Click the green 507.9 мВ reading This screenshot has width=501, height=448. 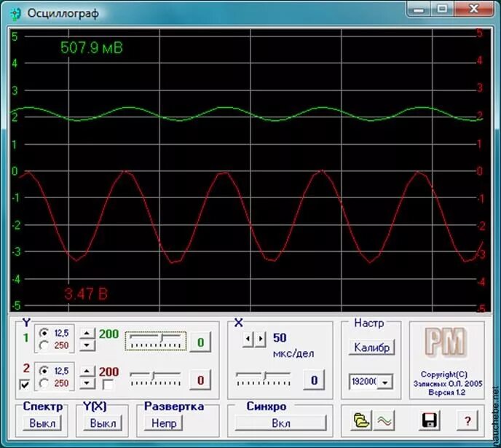tap(92, 48)
